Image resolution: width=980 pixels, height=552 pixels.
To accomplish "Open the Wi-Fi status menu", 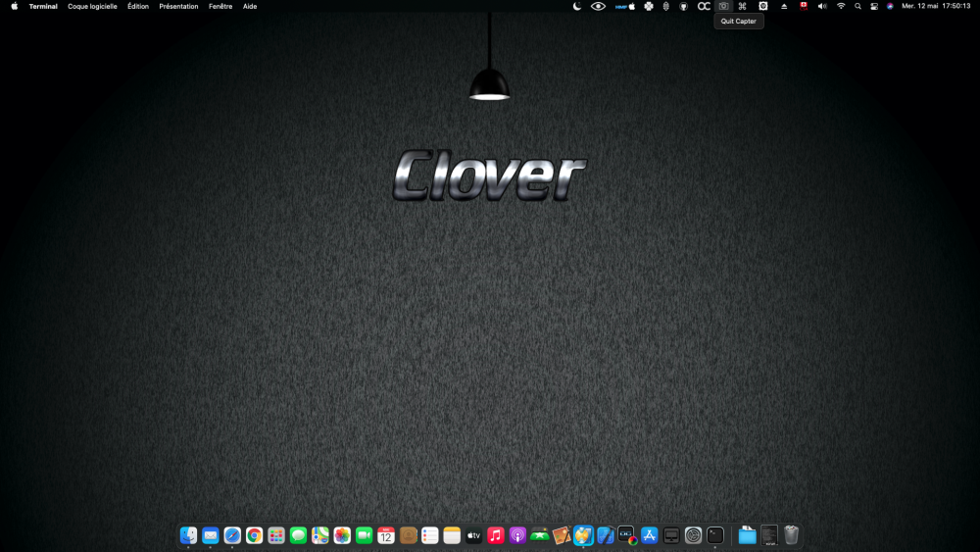I will pos(841,6).
